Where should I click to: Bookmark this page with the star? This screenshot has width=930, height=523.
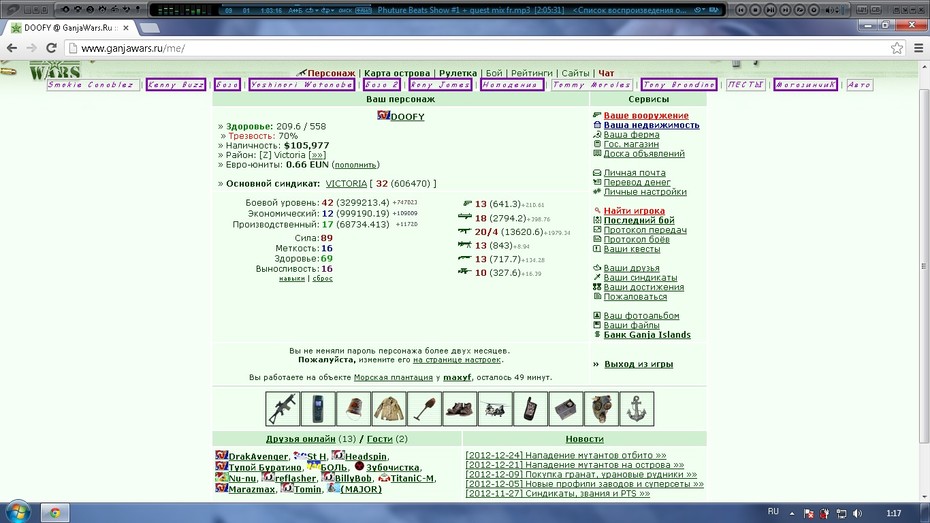click(x=897, y=48)
